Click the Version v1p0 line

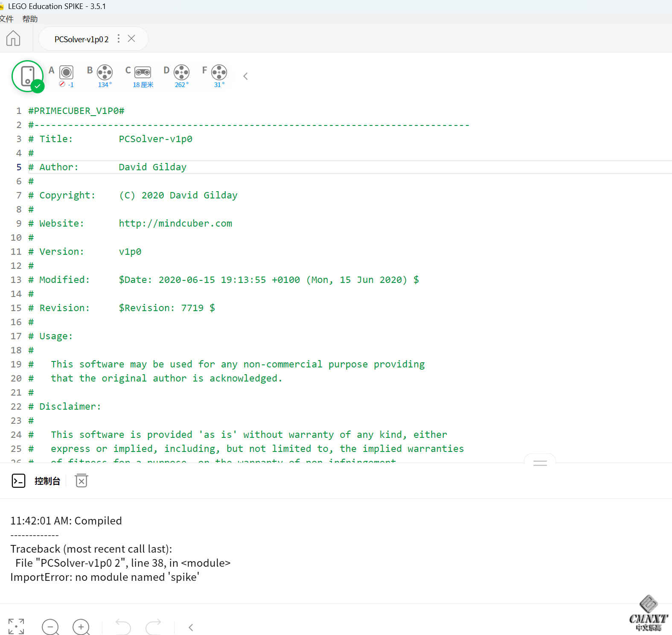85,252
